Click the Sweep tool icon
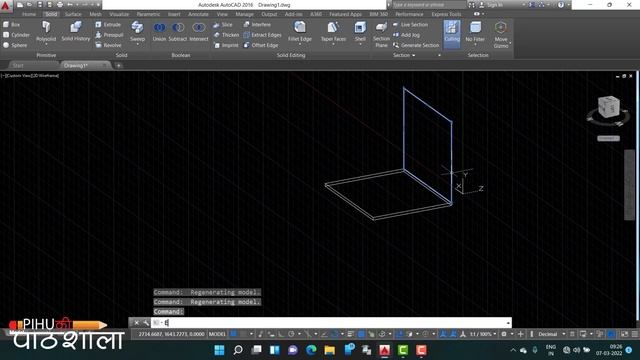 point(137,28)
